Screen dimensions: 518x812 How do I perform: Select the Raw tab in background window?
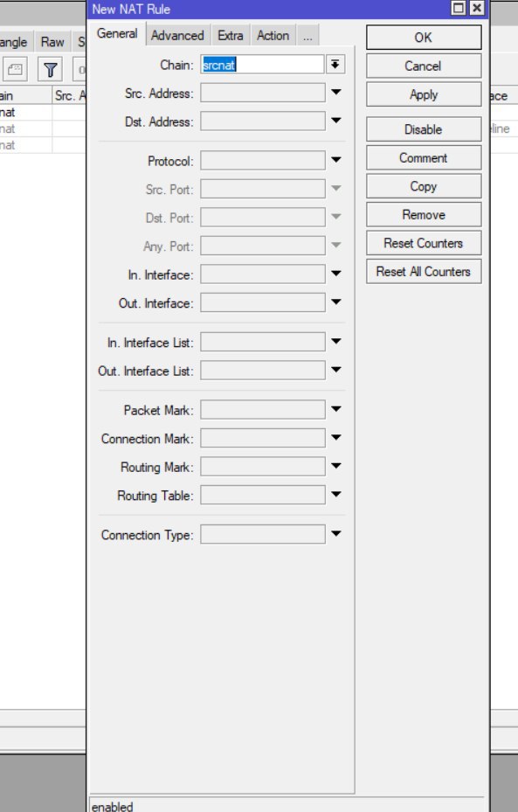point(52,42)
